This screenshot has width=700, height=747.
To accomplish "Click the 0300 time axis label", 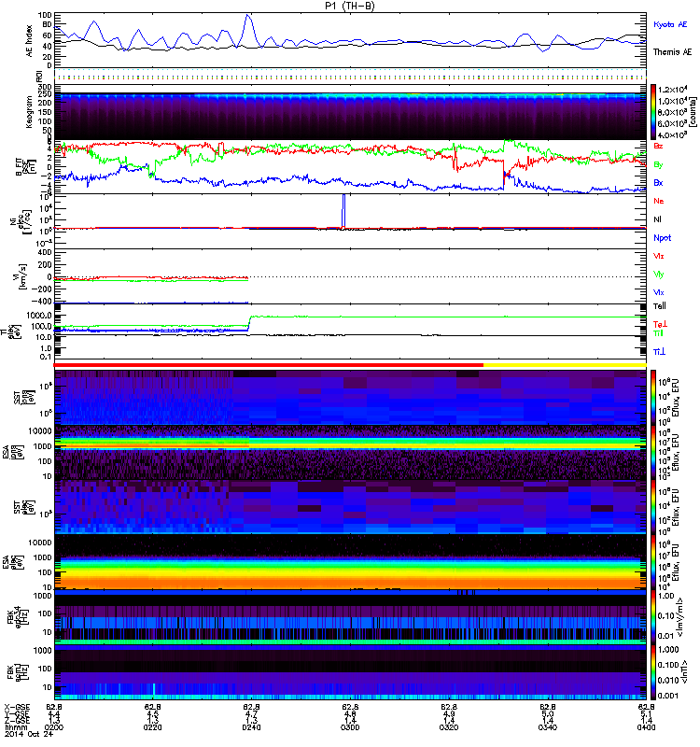I will [350, 727].
